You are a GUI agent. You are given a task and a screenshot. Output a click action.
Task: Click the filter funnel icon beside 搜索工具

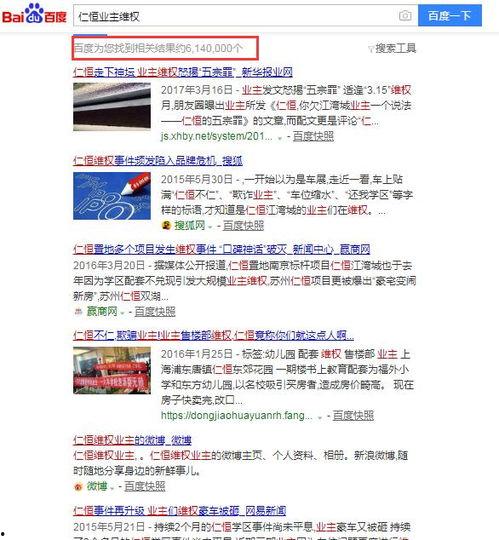tap(371, 49)
